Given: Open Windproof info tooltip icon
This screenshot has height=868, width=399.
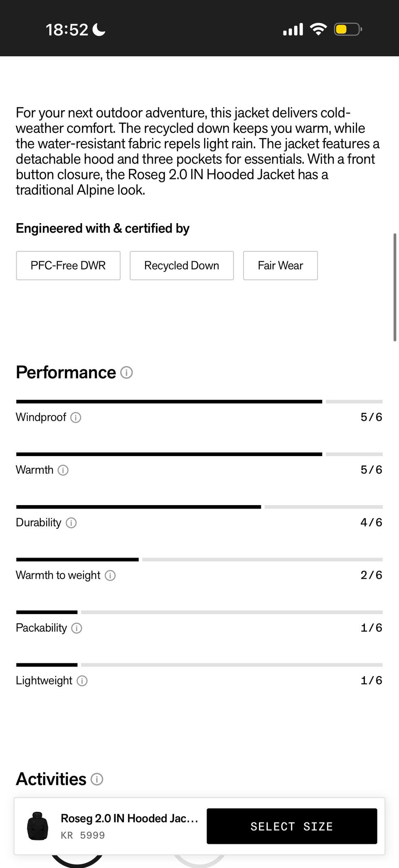Looking at the screenshot, I should coord(76,417).
